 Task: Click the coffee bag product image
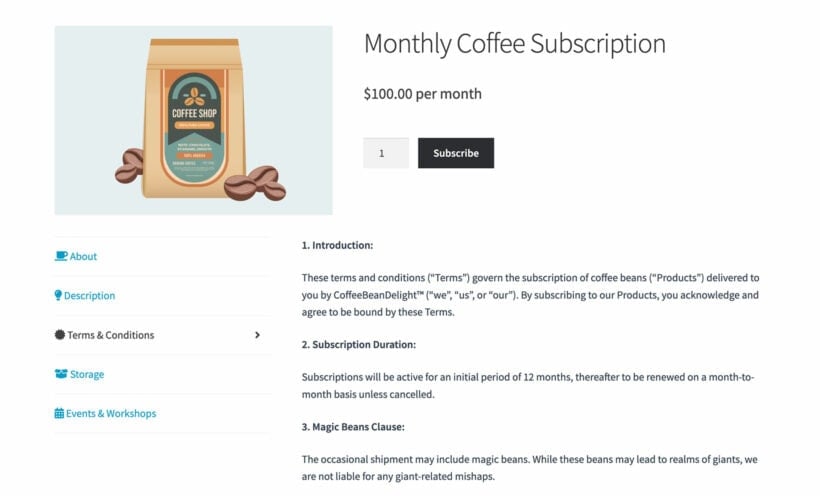[x=193, y=120]
